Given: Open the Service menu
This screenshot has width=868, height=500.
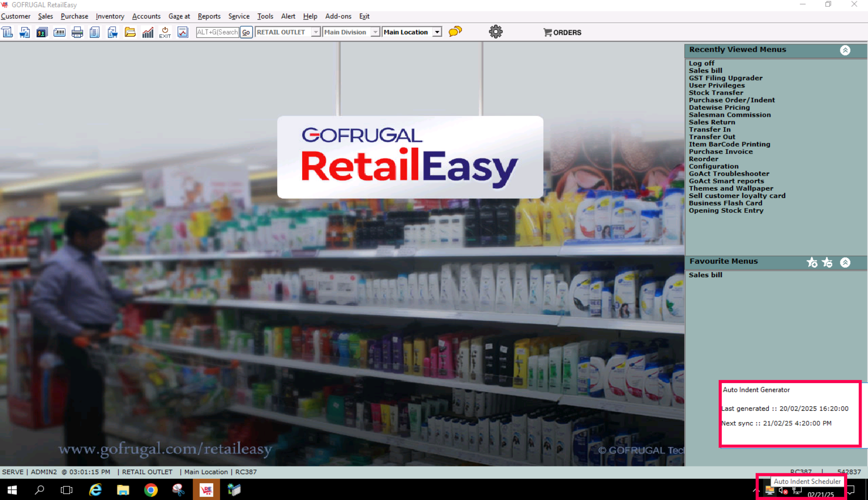Looking at the screenshot, I should click(x=239, y=16).
